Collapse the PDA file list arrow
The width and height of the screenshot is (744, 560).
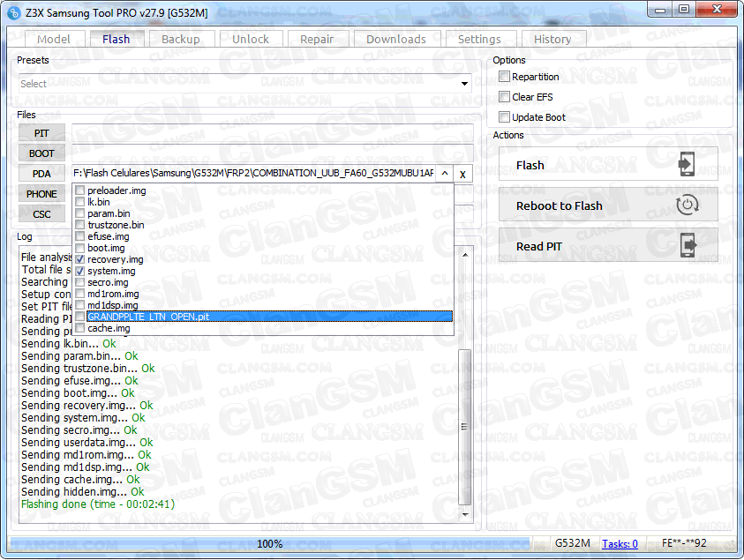tap(445, 174)
